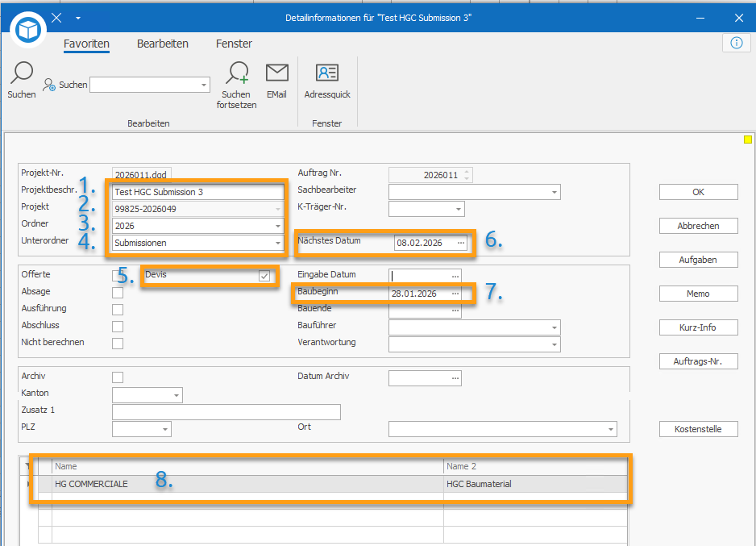Click the Kurz-Info button
756x546 pixels.
click(698, 327)
